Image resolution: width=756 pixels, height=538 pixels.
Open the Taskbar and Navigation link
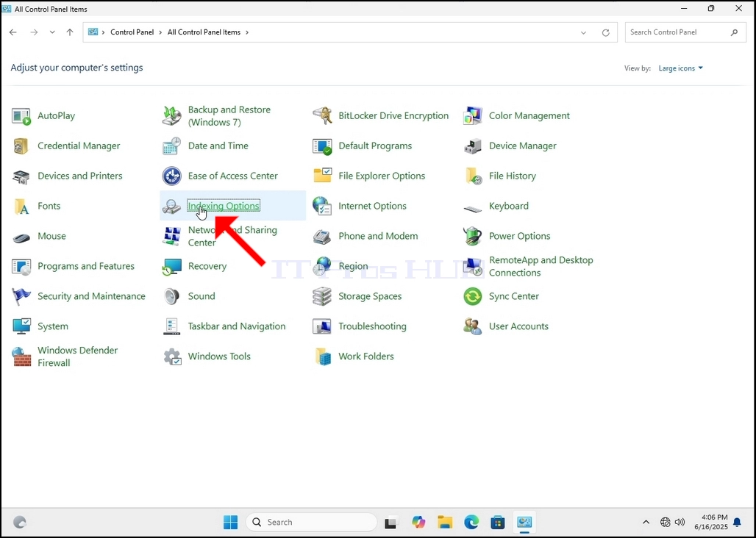coord(237,326)
